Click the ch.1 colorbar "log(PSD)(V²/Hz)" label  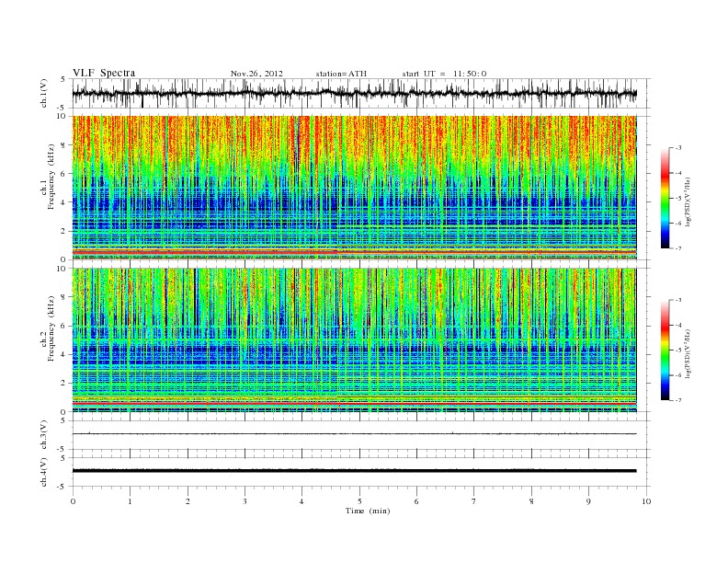[x=688, y=201]
